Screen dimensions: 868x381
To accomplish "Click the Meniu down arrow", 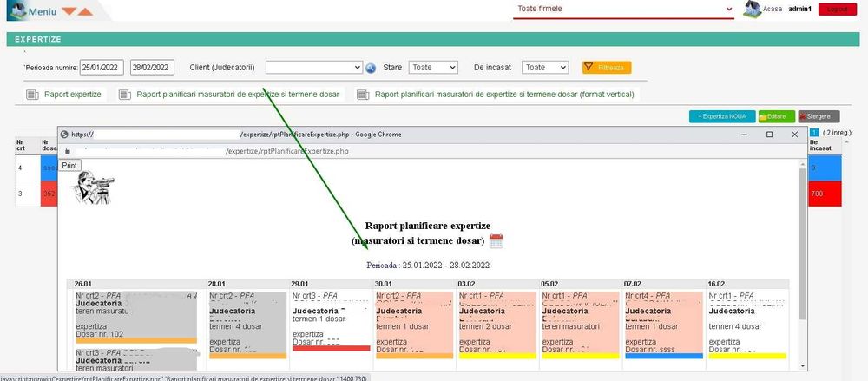I will (x=69, y=11).
